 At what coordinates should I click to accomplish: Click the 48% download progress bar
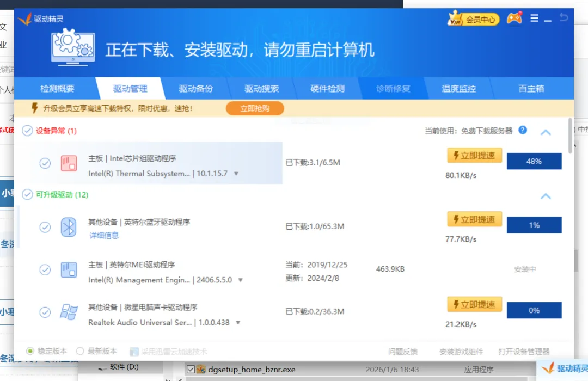click(534, 161)
